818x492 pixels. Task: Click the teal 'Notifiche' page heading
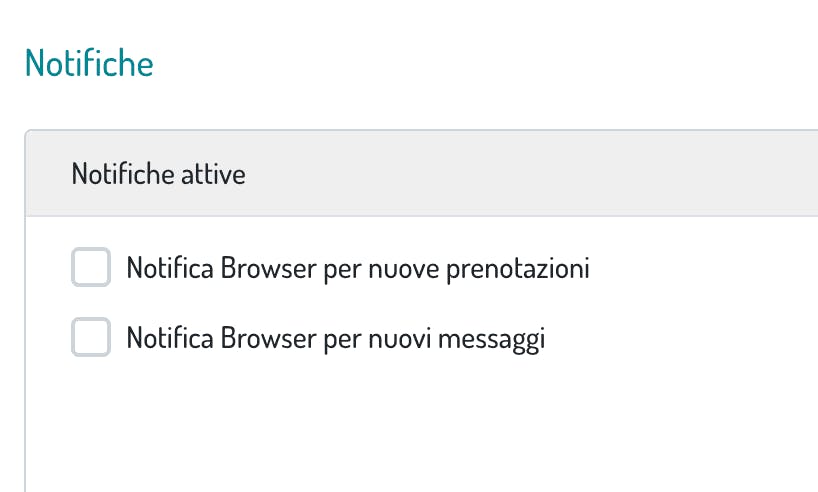tap(89, 63)
